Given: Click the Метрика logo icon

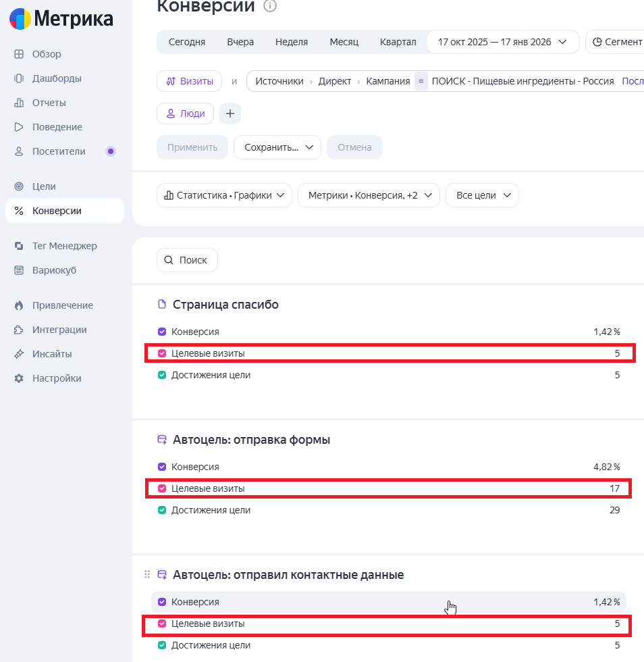Looking at the screenshot, I should (20, 19).
